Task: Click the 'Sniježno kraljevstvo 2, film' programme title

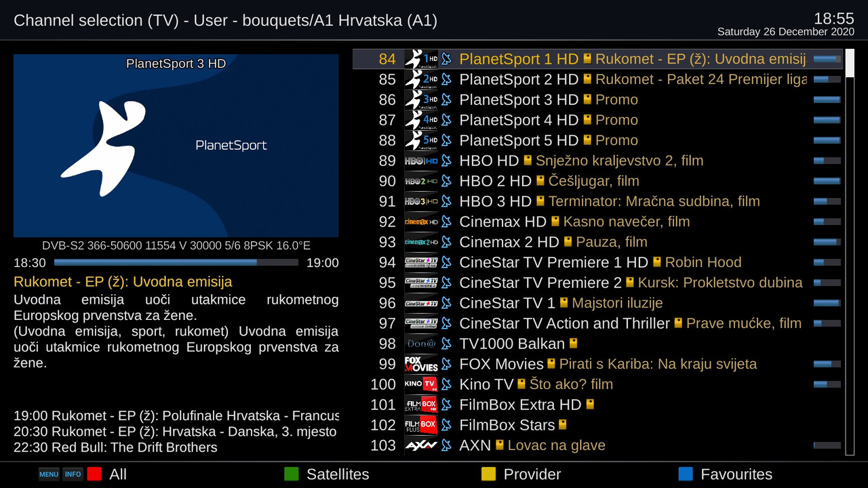Action: 620,161
